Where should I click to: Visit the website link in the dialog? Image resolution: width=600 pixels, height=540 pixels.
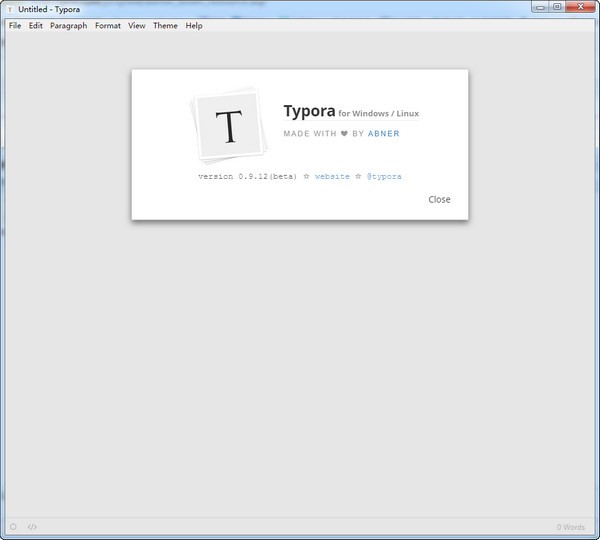point(332,176)
